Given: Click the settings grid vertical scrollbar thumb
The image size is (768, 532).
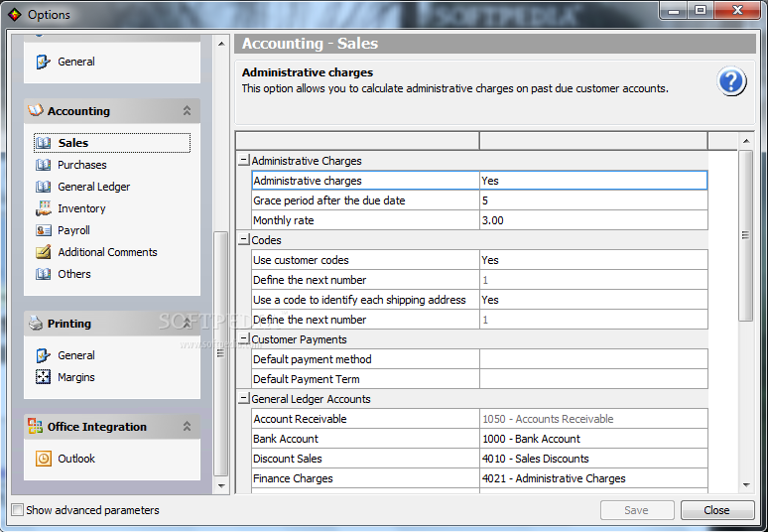Looking at the screenshot, I should [x=745, y=235].
